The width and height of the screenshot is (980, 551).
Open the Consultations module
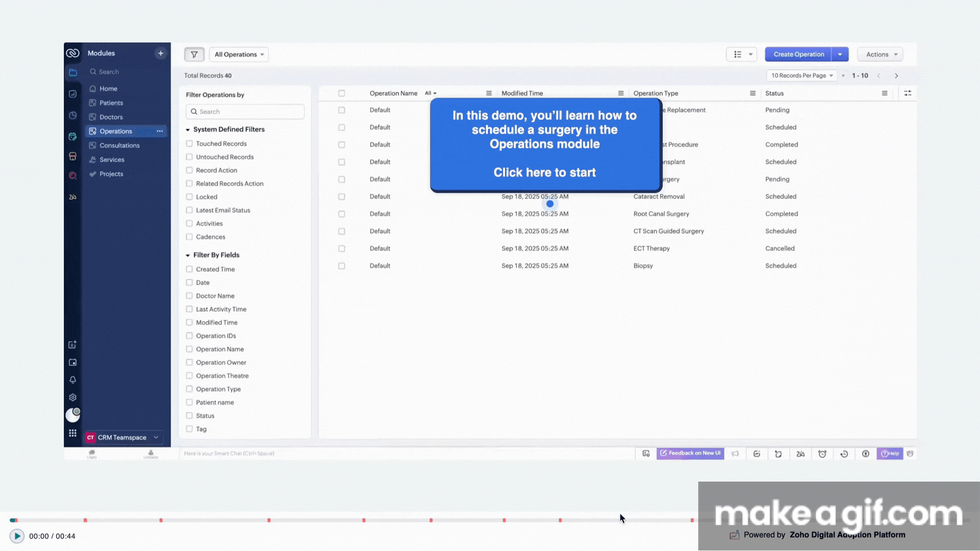tap(119, 145)
